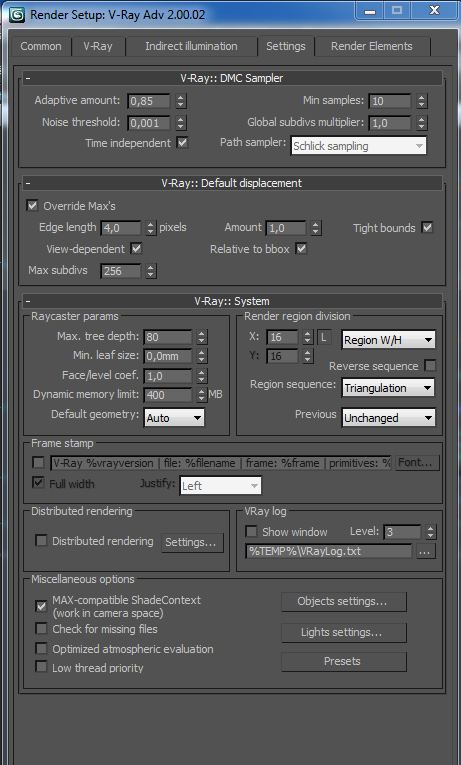Enable Distributed rendering checkbox
This screenshot has height=765, width=461.
pos(41,541)
